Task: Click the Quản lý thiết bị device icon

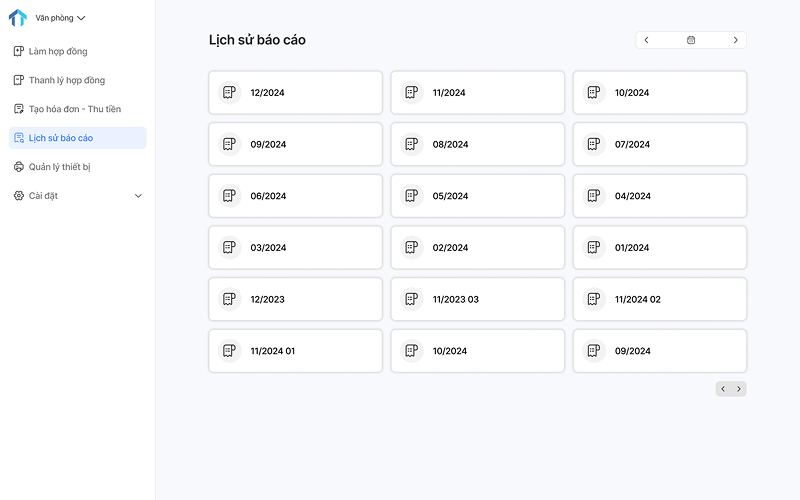Action: tap(19, 167)
